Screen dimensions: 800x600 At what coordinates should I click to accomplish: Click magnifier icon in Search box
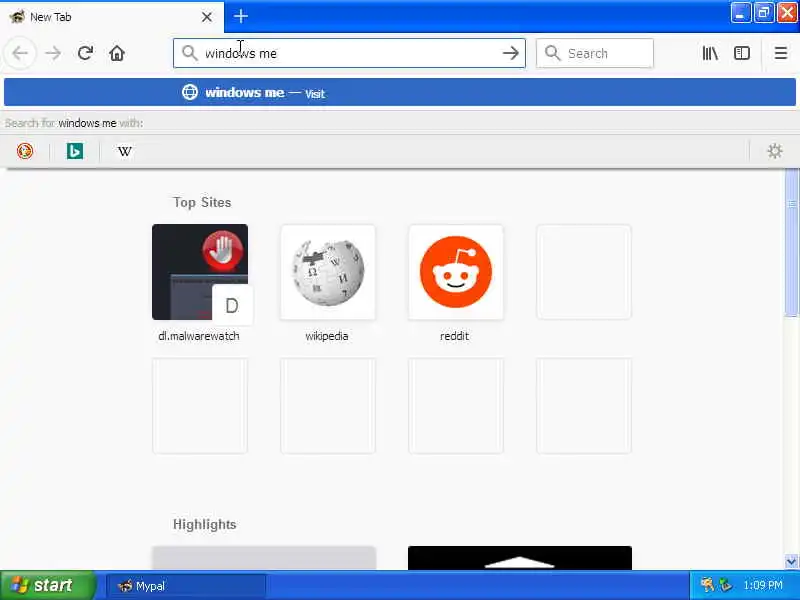553,53
